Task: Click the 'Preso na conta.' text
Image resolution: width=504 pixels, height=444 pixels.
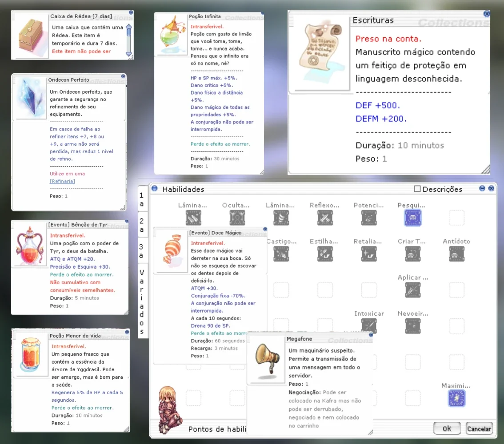Action: coord(388,39)
